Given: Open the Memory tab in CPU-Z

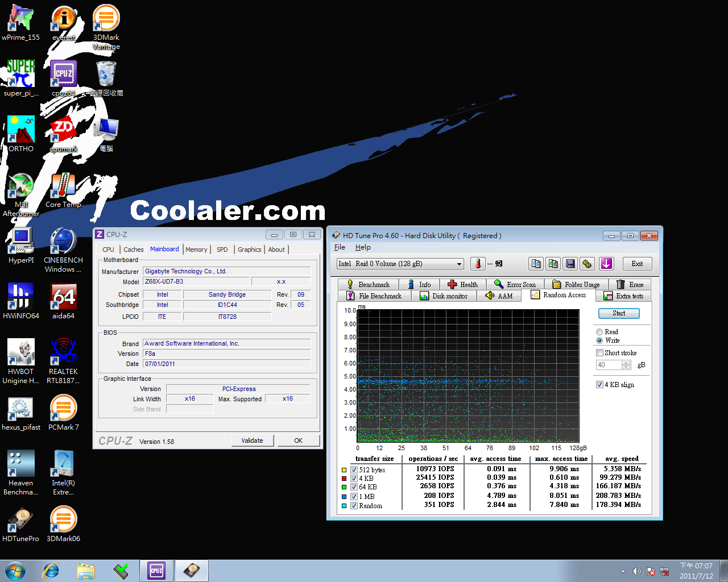Looking at the screenshot, I should [x=196, y=250].
